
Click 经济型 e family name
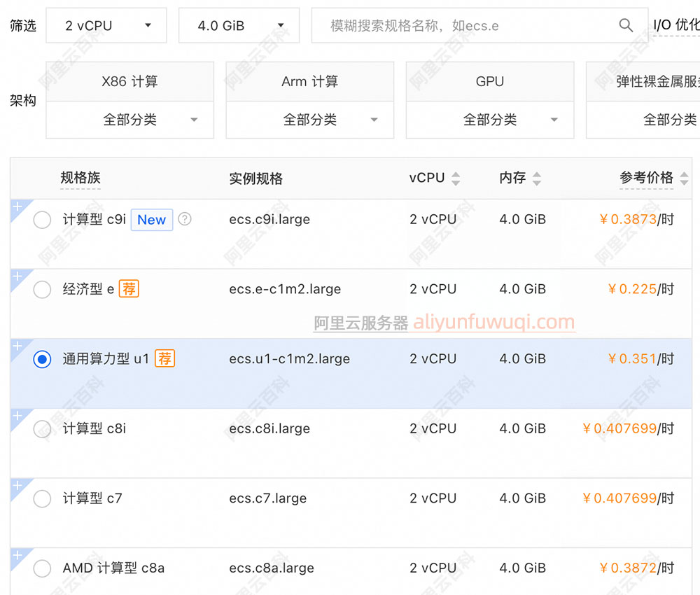[x=88, y=289]
